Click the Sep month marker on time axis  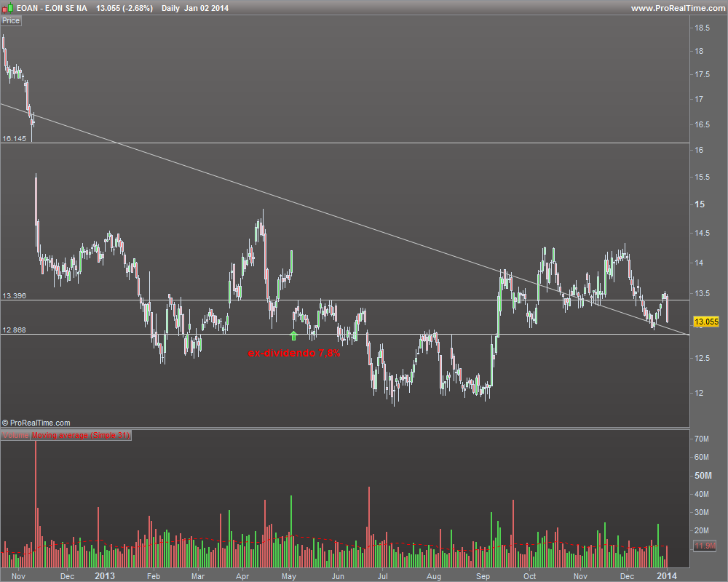483,576
